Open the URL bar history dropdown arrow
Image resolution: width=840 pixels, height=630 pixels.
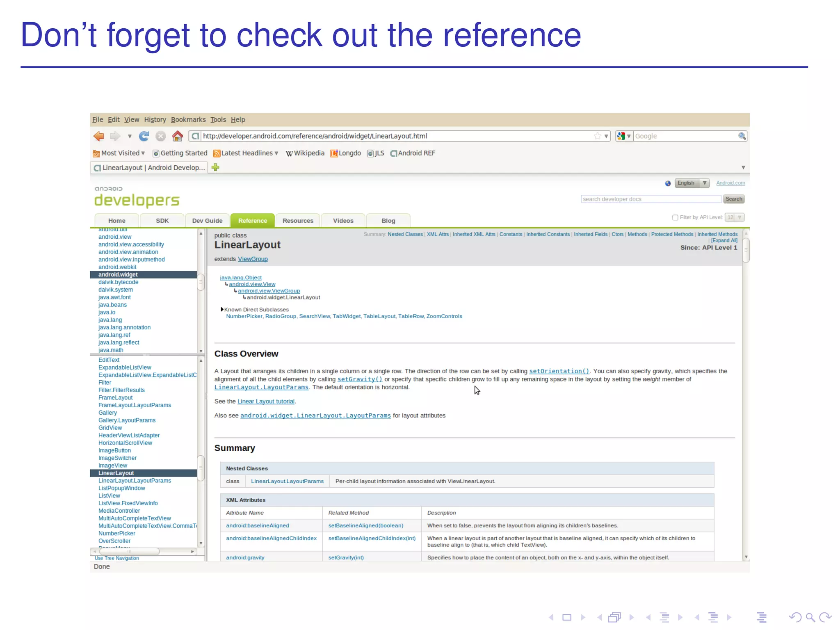pos(606,136)
